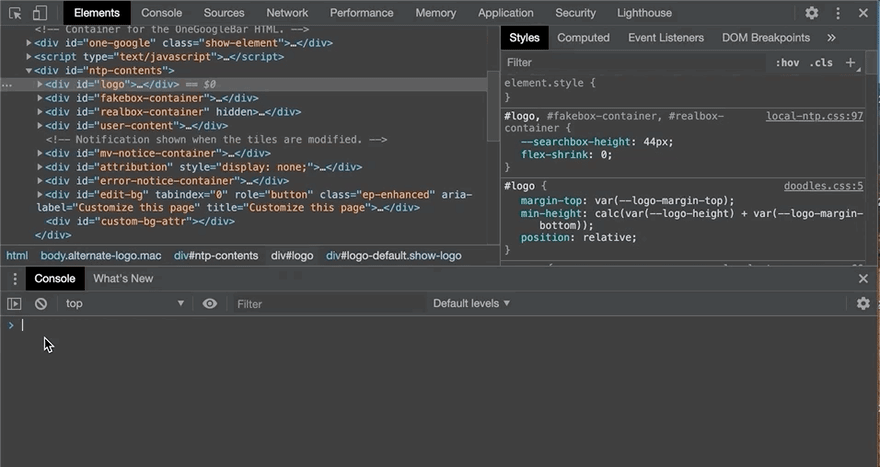This screenshot has height=467, width=880.
Task: Select the Styles pane tab
Action: click(x=524, y=38)
